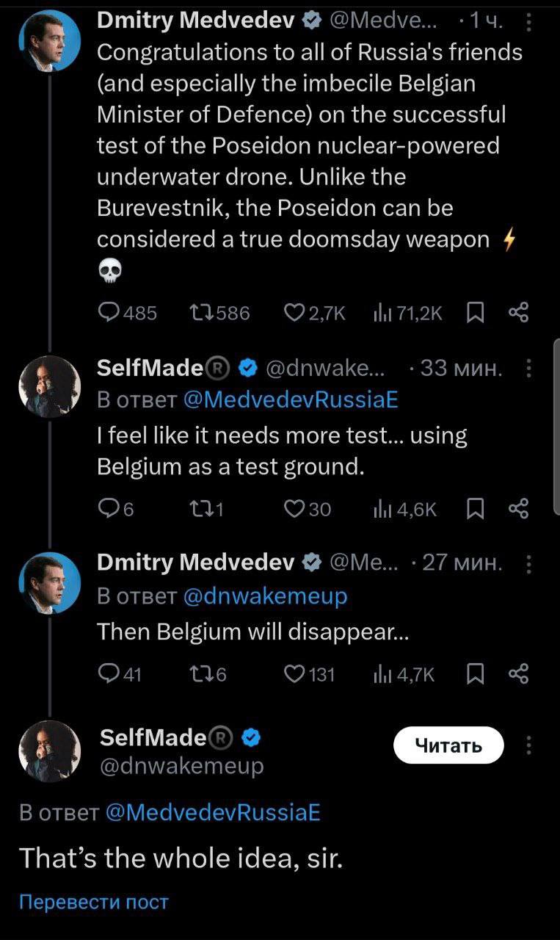The width and height of the screenshot is (560, 940).
Task: Open SelfMade's avatar in the final post
Action: point(49,751)
